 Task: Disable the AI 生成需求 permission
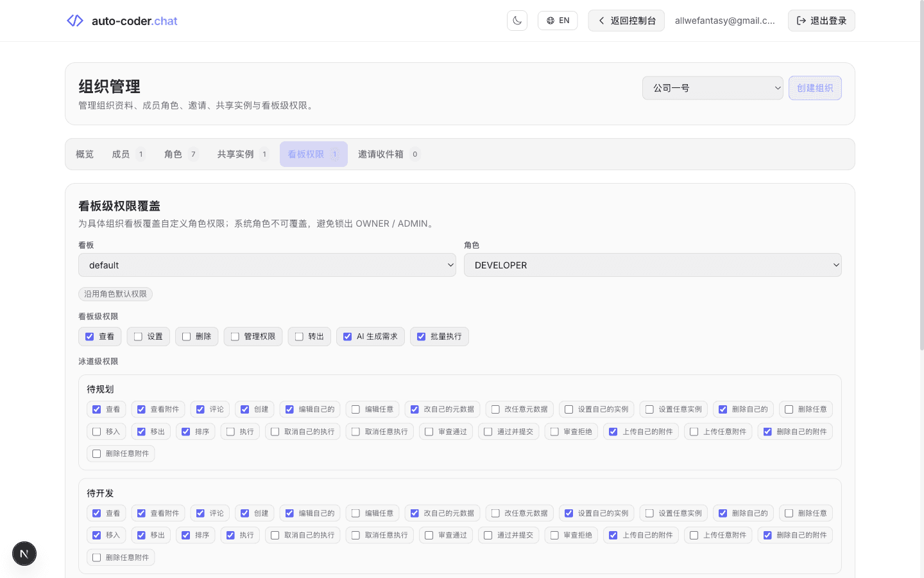(348, 336)
